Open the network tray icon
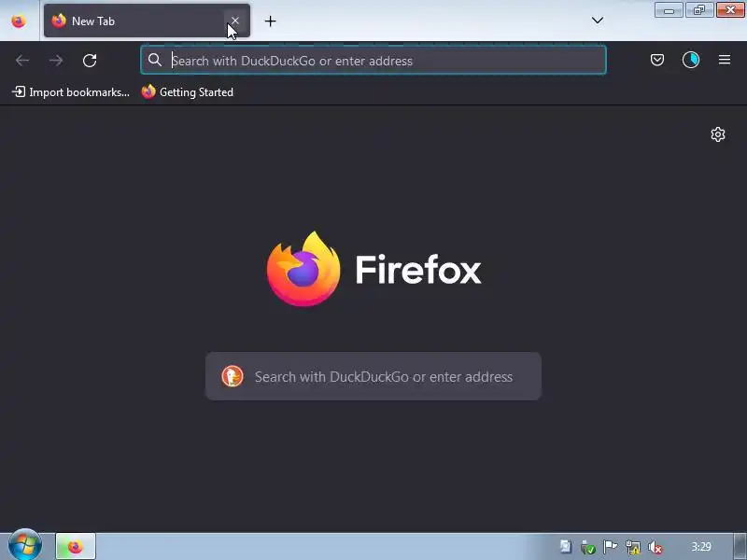This screenshot has height=560, width=747. click(633, 547)
